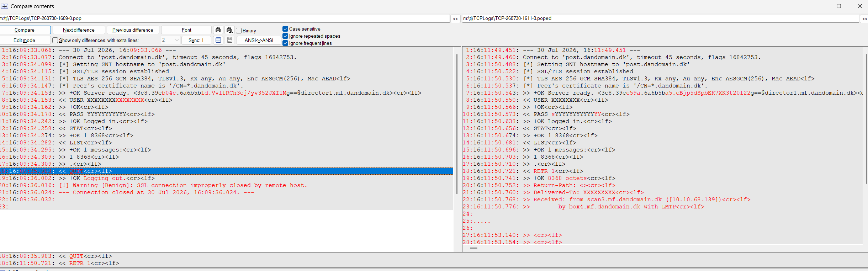Click left 'Setting SNI hostname' line
This screenshot has height=271, width=868.
coord(227,64)
